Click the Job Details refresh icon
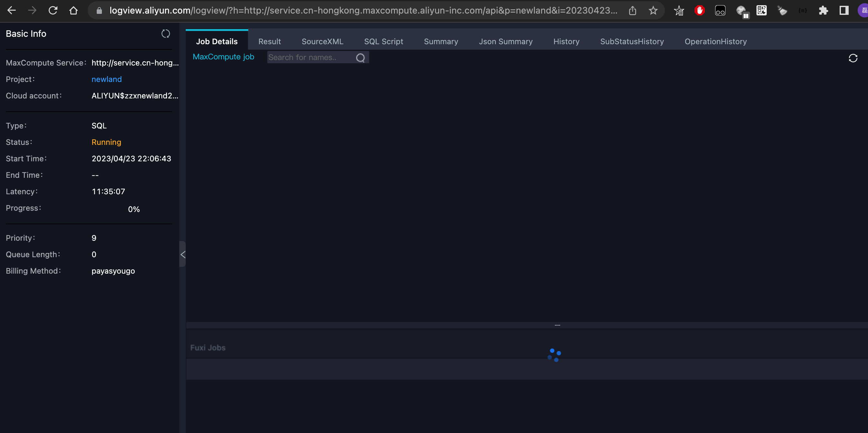The image size is (868, 433). pos(853,58)
